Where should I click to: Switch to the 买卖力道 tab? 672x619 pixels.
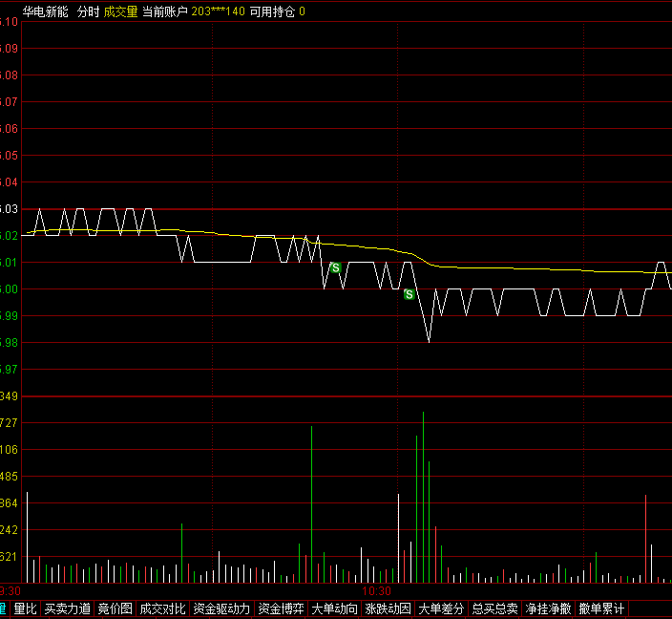tap(67, 608)
